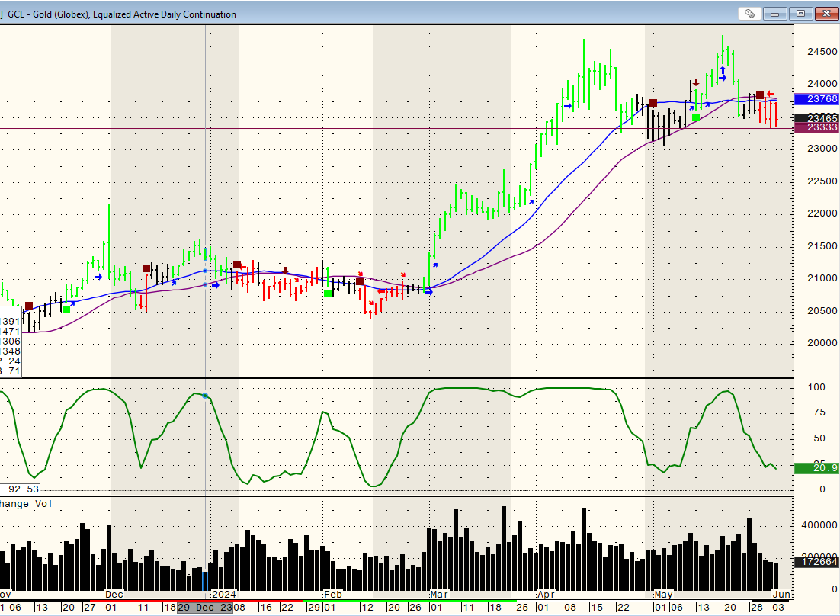Click the maroon 23333 price label
The width and height of the screenshot is (840, 616).
click(x=816, y=128)
